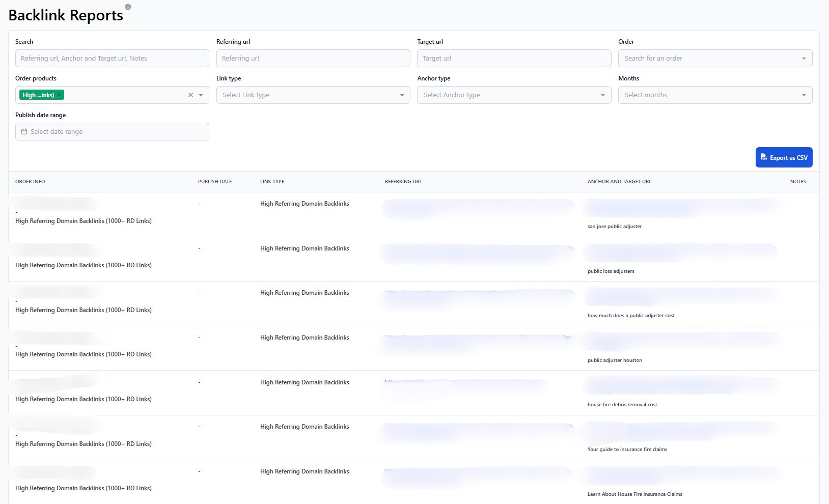829x504 pixels.
Task: Open the Order search dropdown
Action: (804, 59)
